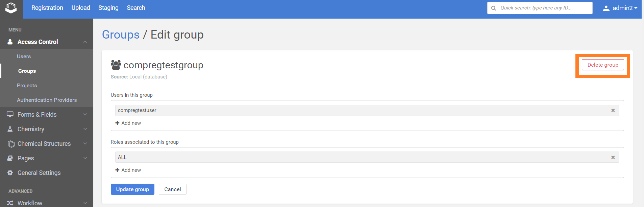This screenshot has height=207, width=644.
Task: Click the Pages book icon
Action: [10, 158]
